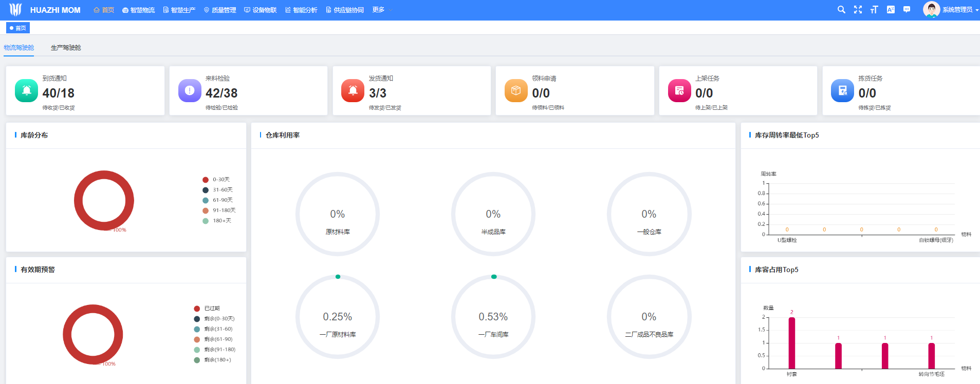Toggle 180+天 legend in 库龄分布
980x384 pixels.
[x=217, y=221]
